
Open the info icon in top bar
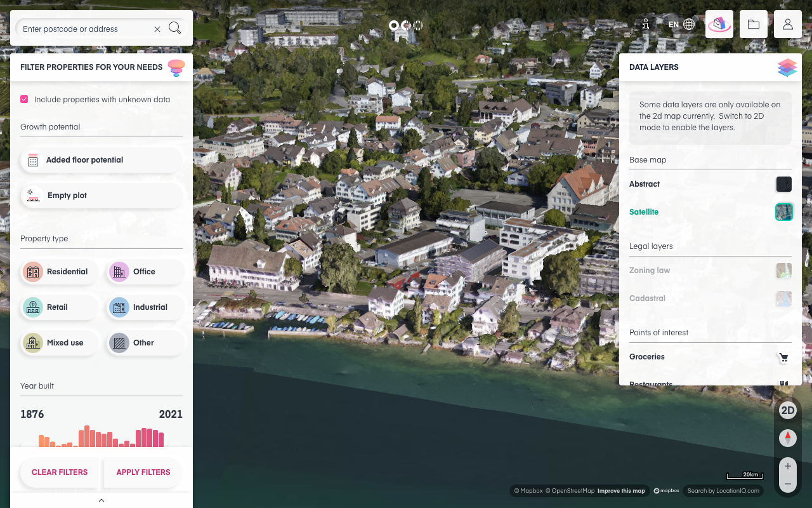646,24
